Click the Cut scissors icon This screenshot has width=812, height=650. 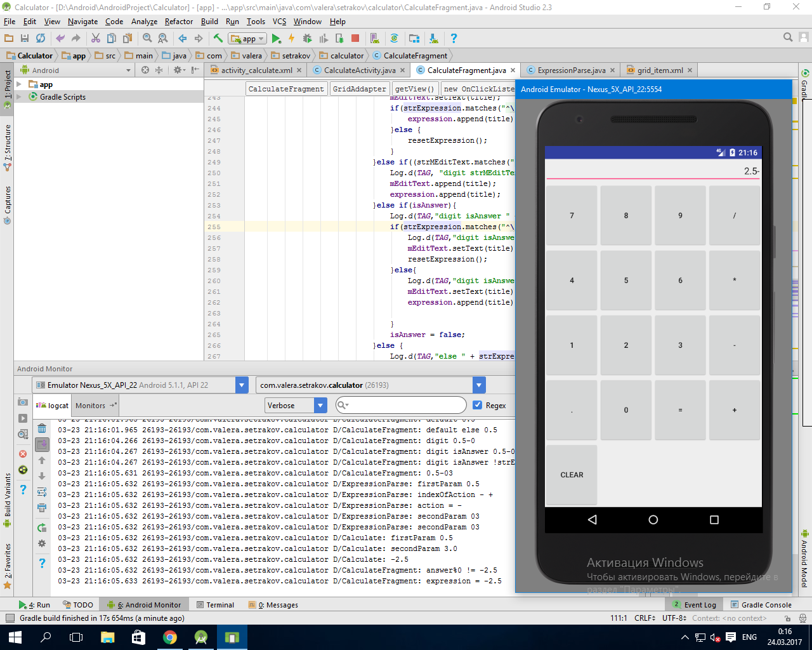(96, 39)
